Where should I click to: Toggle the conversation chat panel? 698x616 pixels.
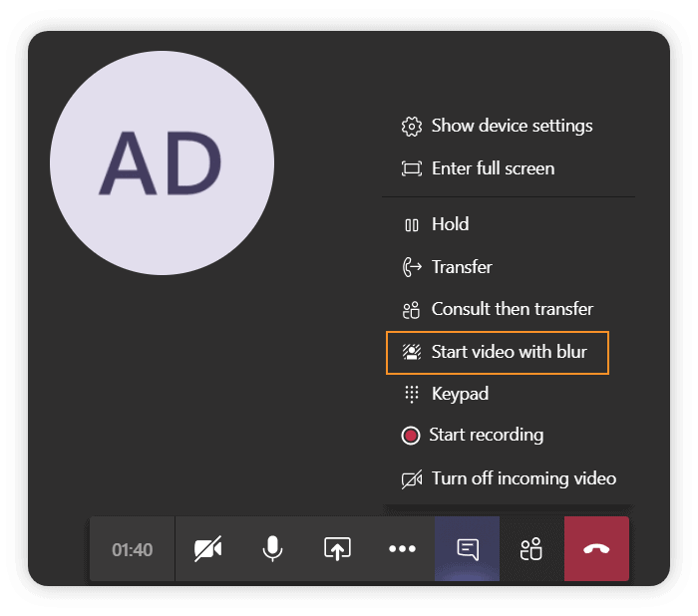point(467,549)
